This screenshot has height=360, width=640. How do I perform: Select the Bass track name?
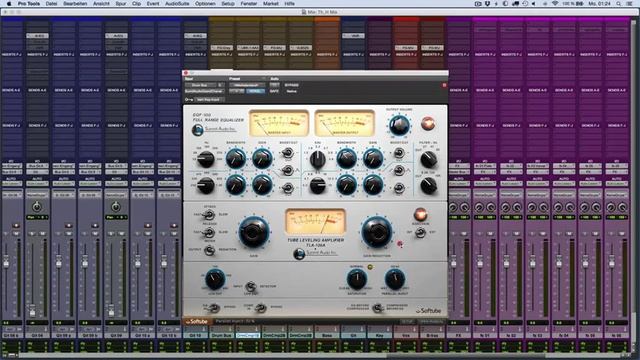pos(327,335)
